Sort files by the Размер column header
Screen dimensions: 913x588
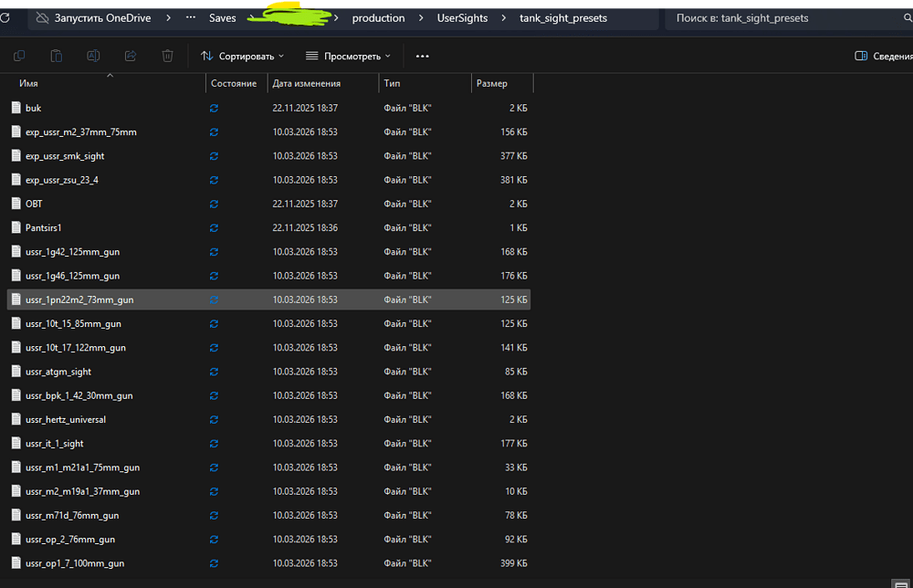click(x=491, y=83)
